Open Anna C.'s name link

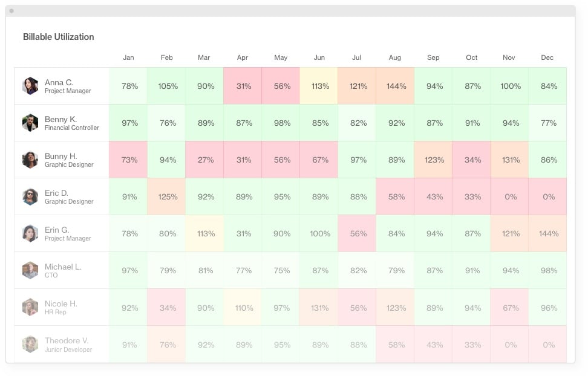[x=59, y=82]
